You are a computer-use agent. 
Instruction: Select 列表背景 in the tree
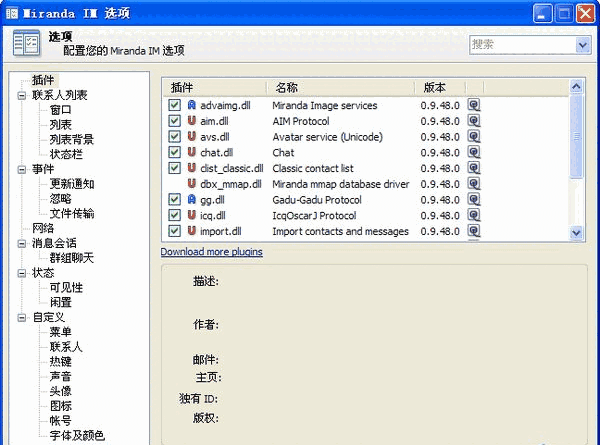click(72, 139)
